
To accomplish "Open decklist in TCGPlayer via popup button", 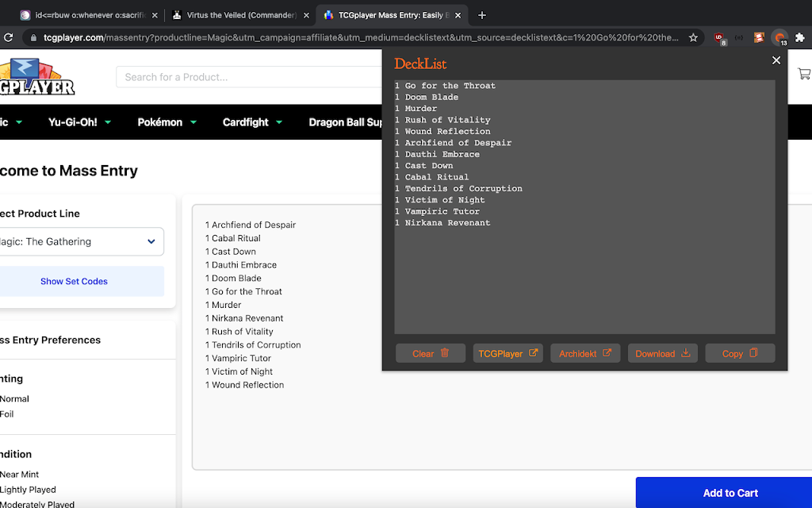I will (507, 353).
